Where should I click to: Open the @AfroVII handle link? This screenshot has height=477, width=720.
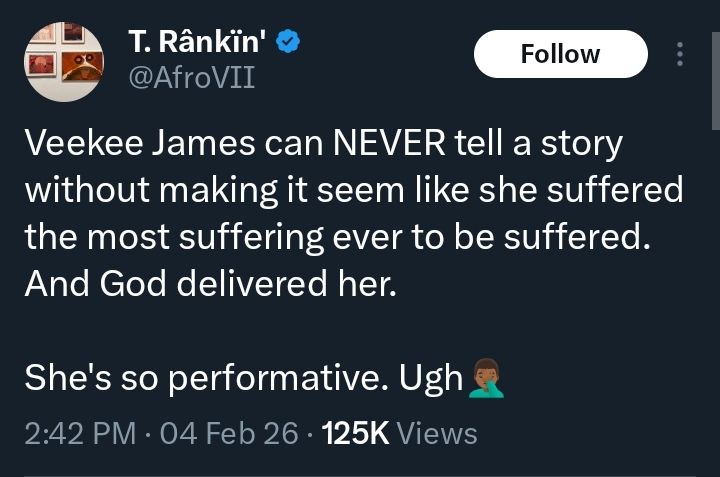[191, 75]
